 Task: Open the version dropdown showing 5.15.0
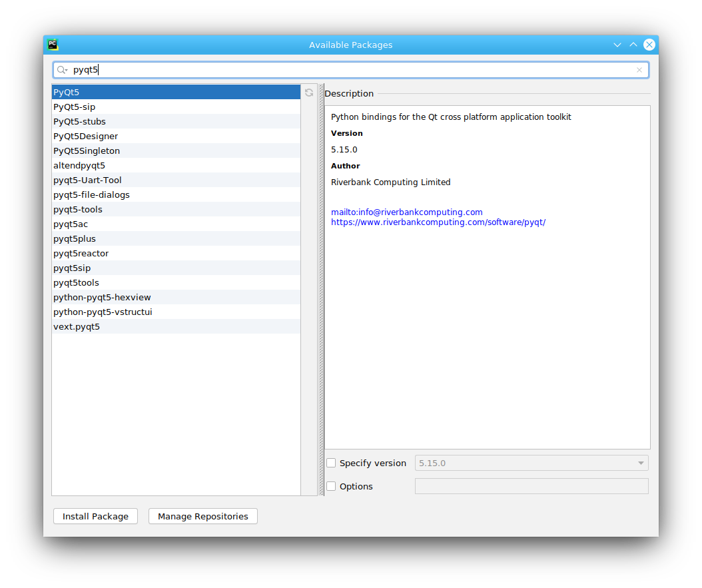[640, 462]
